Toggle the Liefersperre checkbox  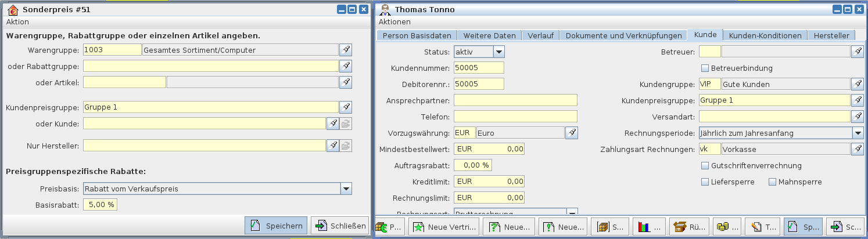[x=705, y=182]
